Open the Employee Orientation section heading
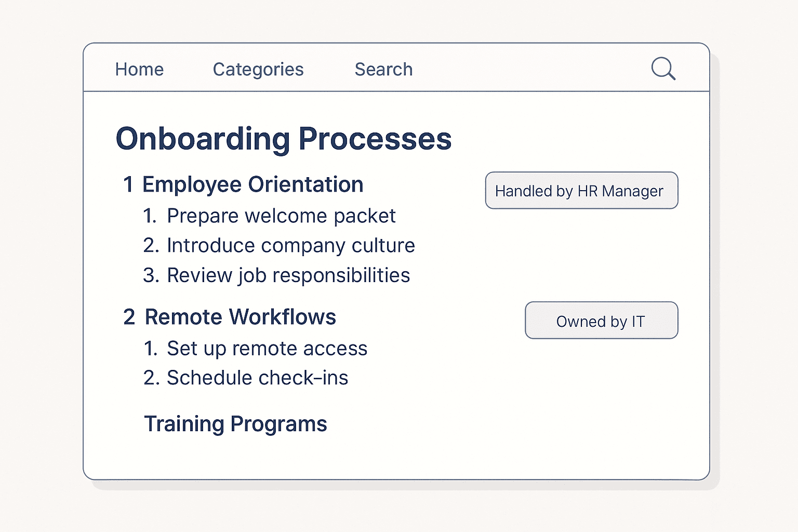 click(x=252, y=185)
